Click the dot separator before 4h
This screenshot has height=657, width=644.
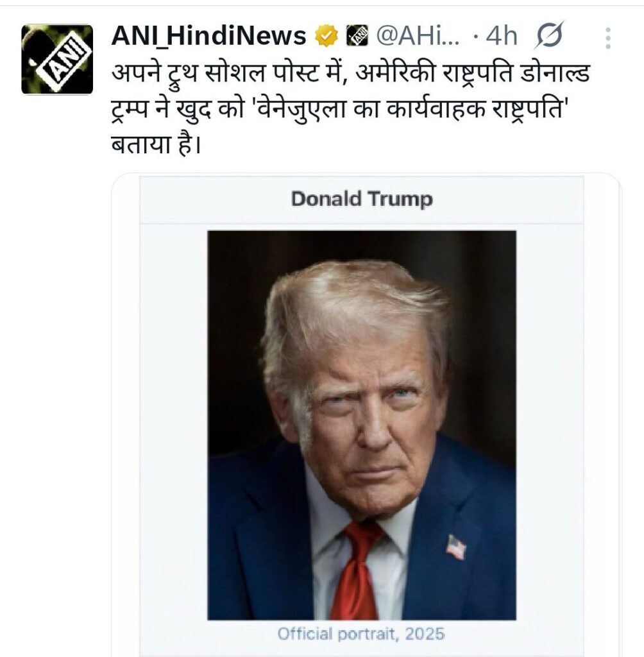click(x=475, y=37)
